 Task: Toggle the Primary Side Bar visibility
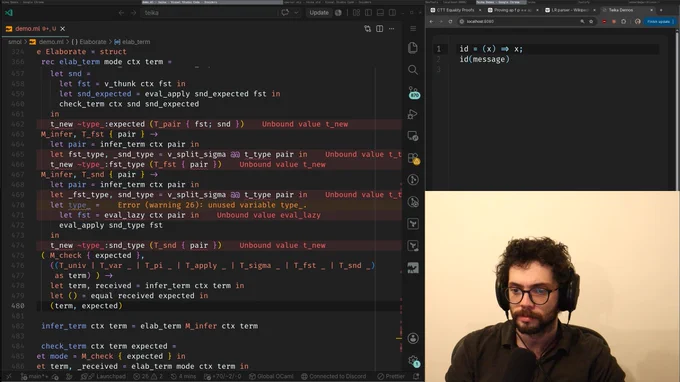(368, 13)
